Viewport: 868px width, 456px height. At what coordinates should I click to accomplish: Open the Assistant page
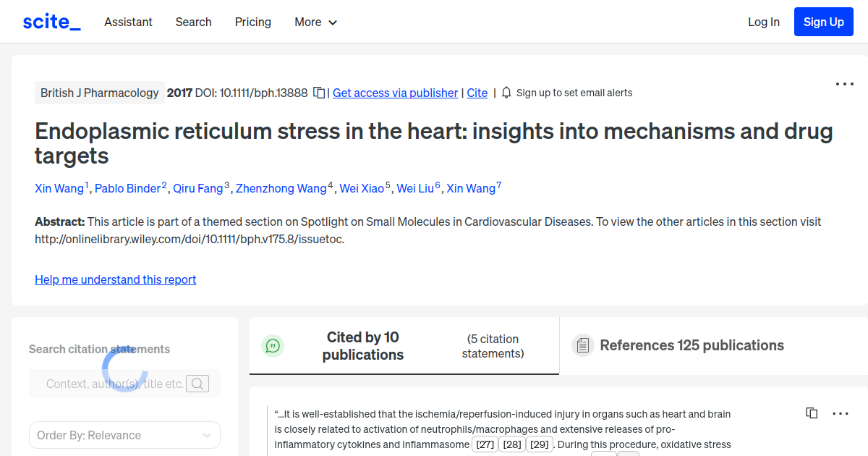click(128, 22)
